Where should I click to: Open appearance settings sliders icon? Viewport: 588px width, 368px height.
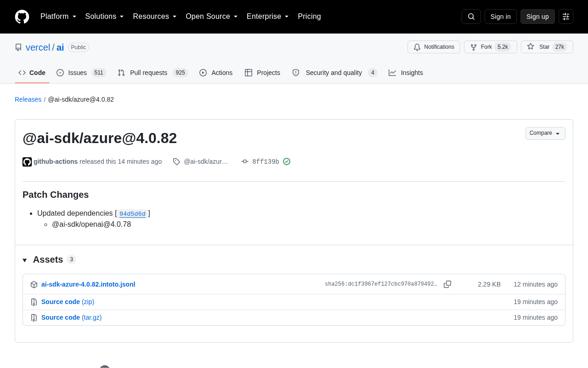[566, 17]
